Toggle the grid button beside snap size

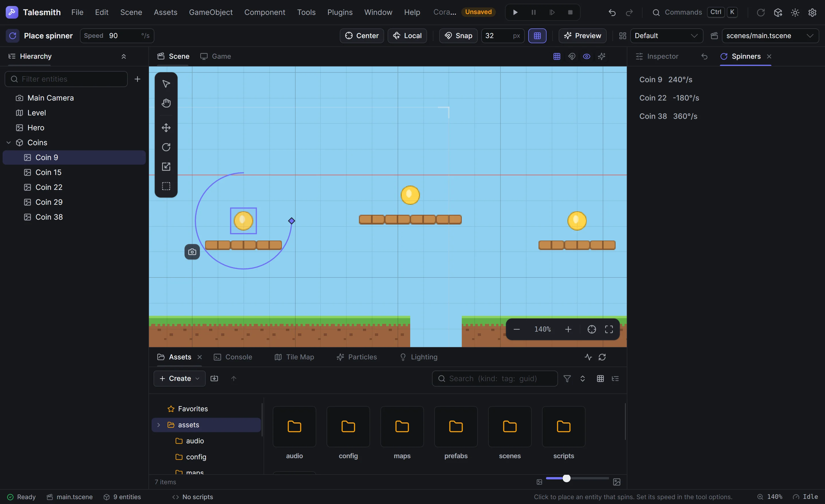coord(537,36)
